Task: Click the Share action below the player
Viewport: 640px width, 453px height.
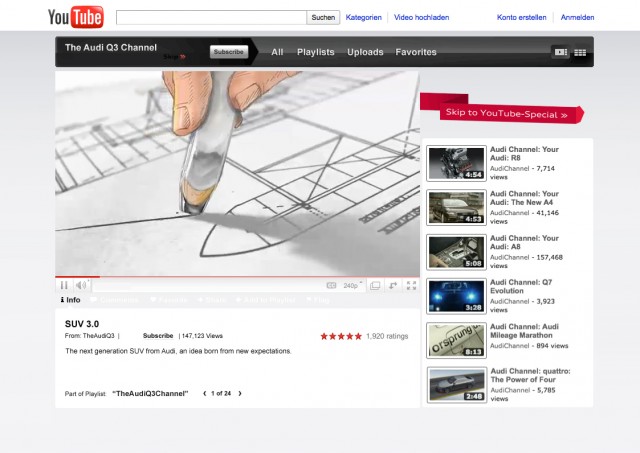Action: (x=212, y=300)
